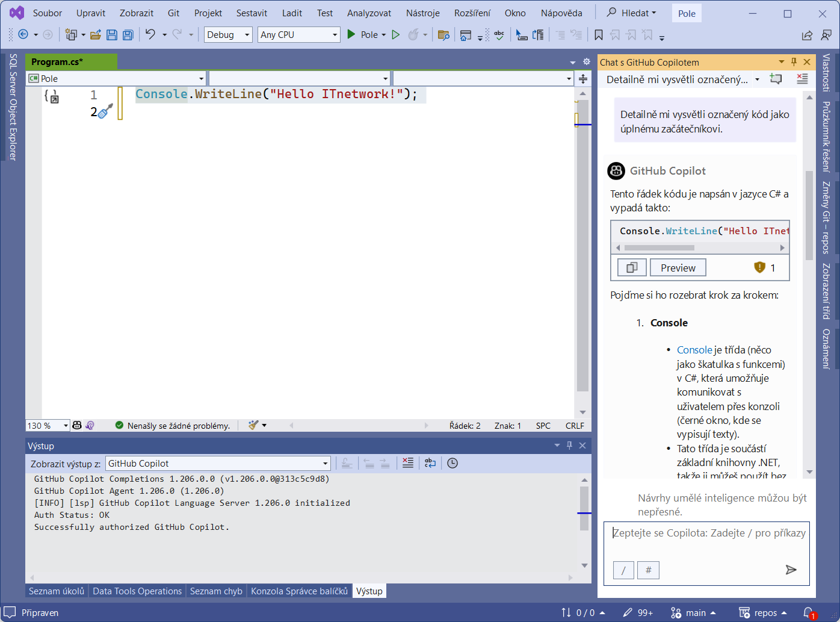The image size is (840, 622).
Task: Open the Soubor menu
Action: [x=48, y=13]
